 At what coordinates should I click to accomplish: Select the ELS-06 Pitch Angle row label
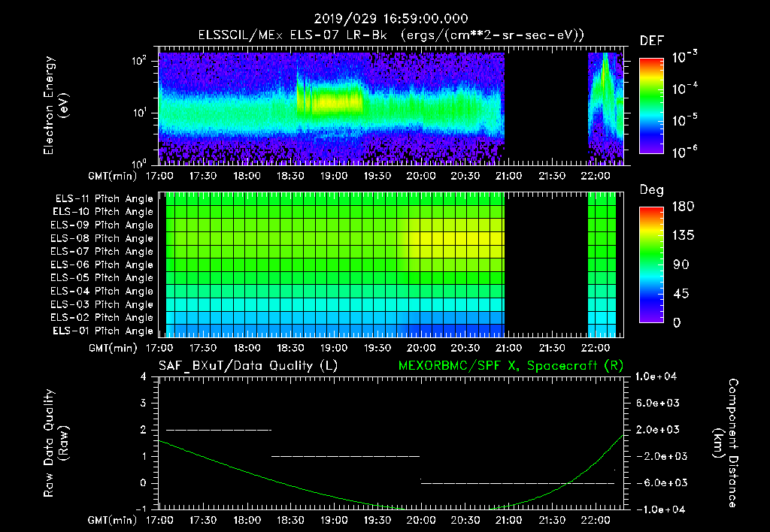click(102, 264)
